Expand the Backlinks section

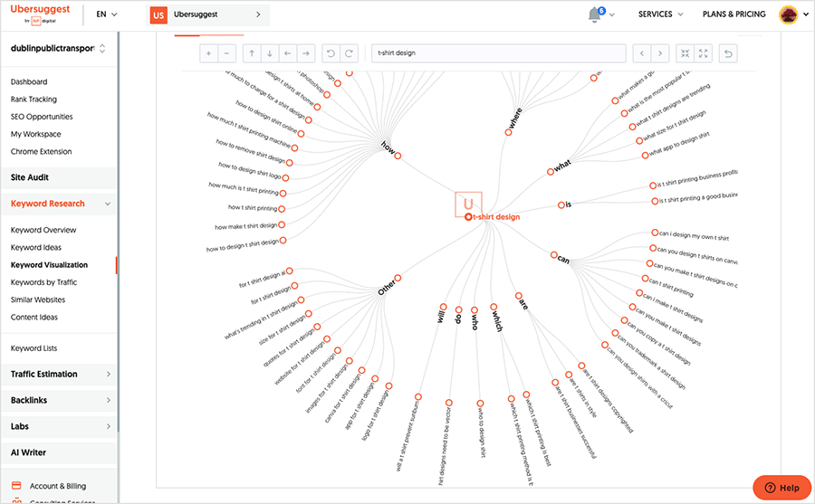[x=108, y=400]
